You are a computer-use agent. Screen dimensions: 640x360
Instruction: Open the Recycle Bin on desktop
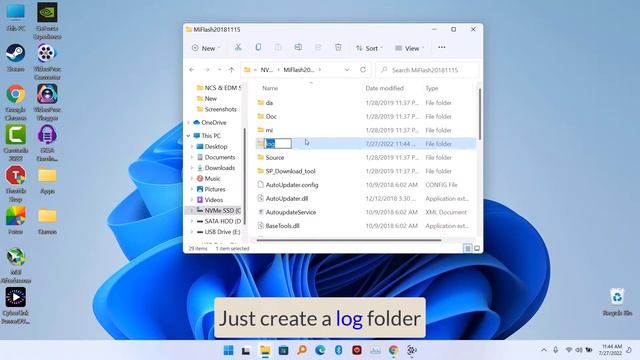617,302
